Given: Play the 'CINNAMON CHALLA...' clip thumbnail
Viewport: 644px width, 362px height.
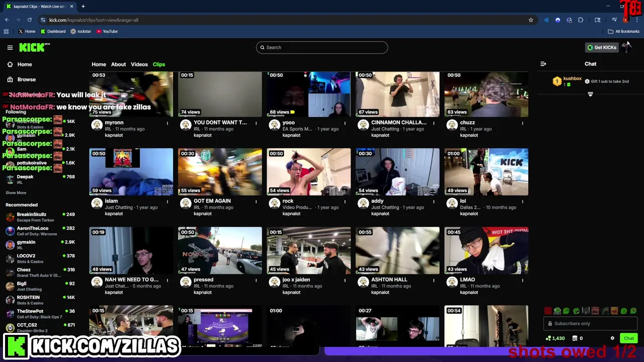Looking at the screenshot, I should 397,94.
